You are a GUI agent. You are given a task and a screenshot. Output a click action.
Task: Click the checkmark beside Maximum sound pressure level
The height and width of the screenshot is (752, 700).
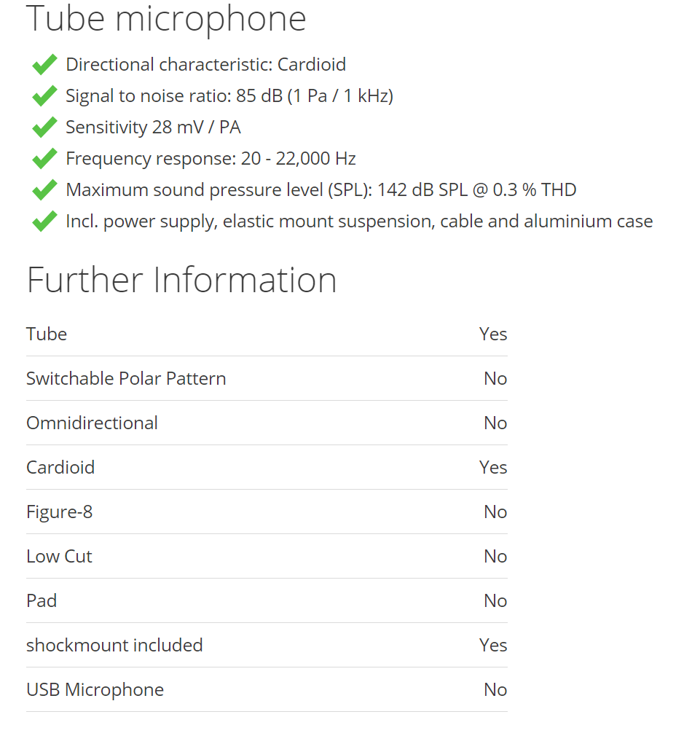pyautogui.click(x=44, y=190)
